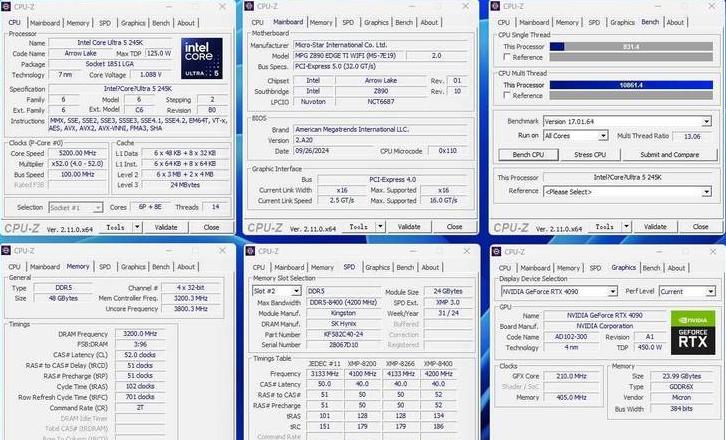Click the CPU-Z title icon in Mainboard window
The image size is (726, 440).
click(x=249, y=6)
